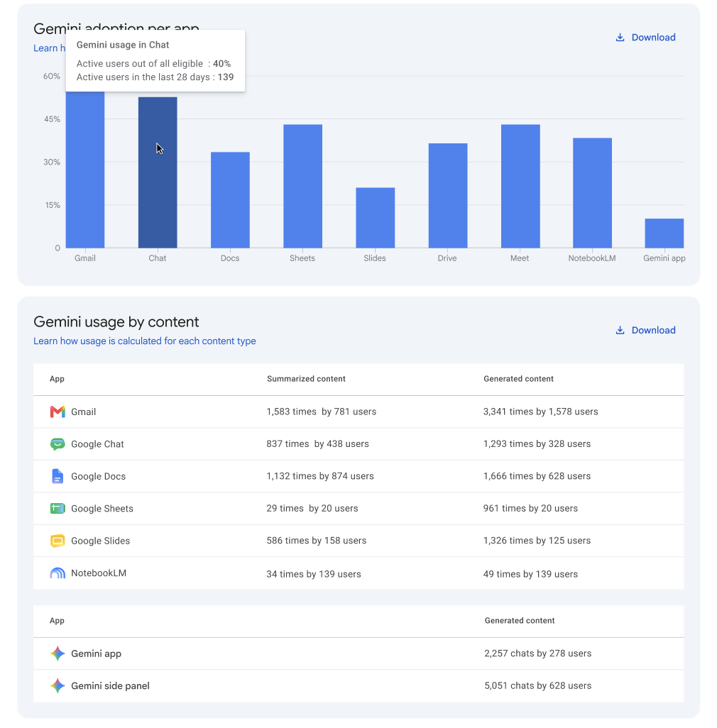Click '3,341 times by 1,578 users' cell

click(x=540, y=412)
